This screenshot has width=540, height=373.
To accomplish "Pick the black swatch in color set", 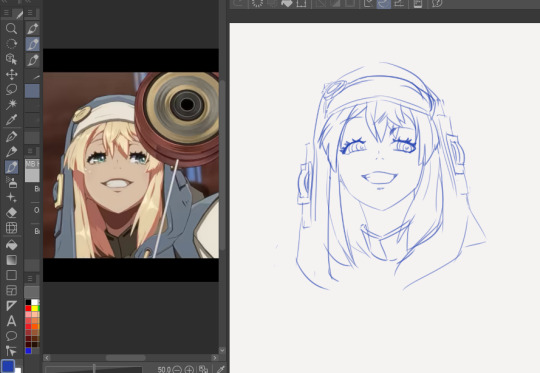I will coord(28,302).
